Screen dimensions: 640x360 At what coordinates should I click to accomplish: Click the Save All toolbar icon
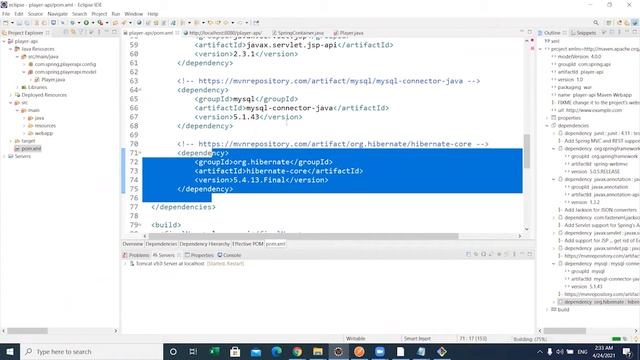27,23
